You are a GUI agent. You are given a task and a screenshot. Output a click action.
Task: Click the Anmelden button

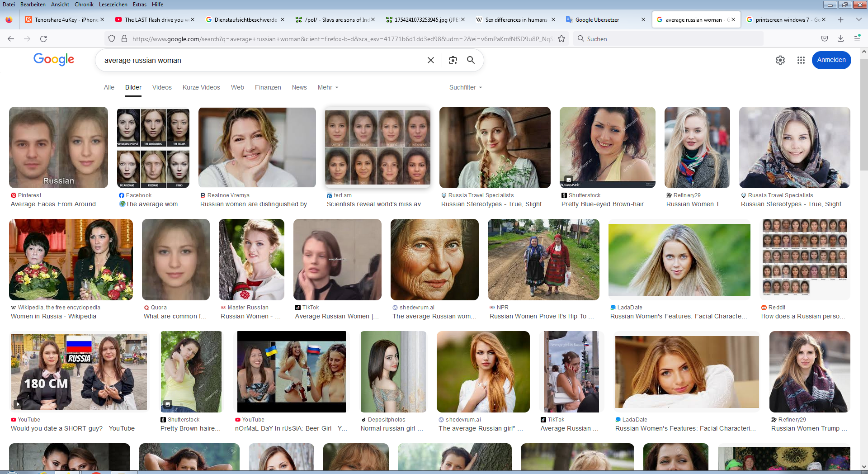[x=831, y=60]
